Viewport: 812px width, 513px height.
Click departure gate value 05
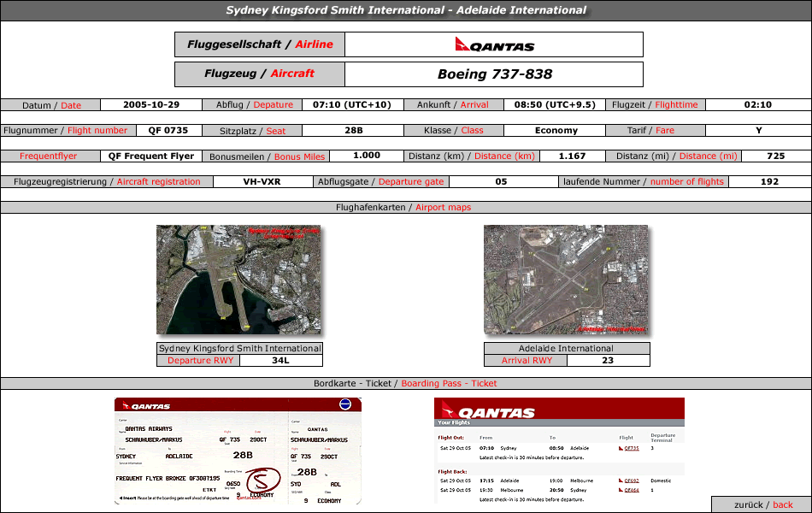tap(501, 182)
